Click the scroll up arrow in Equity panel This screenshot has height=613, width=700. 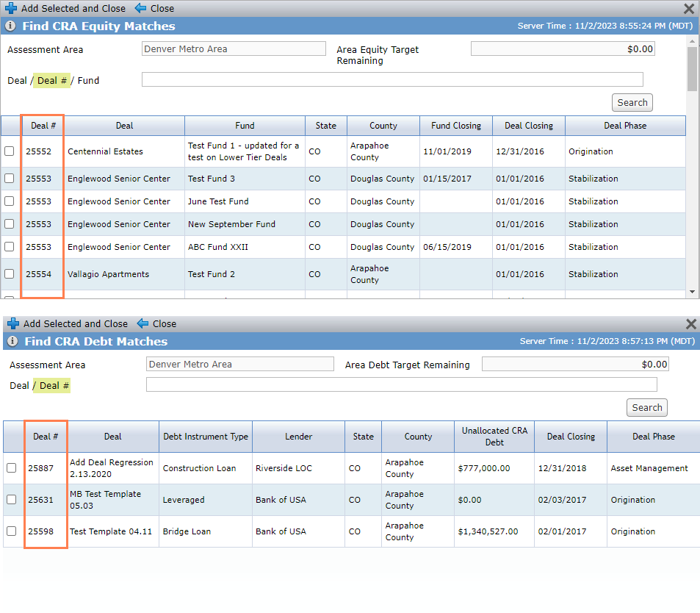(x=692, y=41)
